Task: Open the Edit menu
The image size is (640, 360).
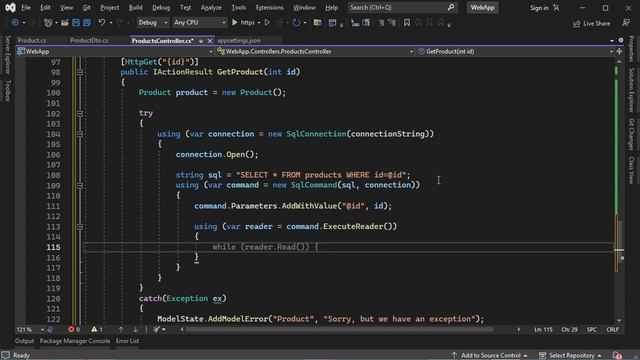Action: (x=45, y=7)
